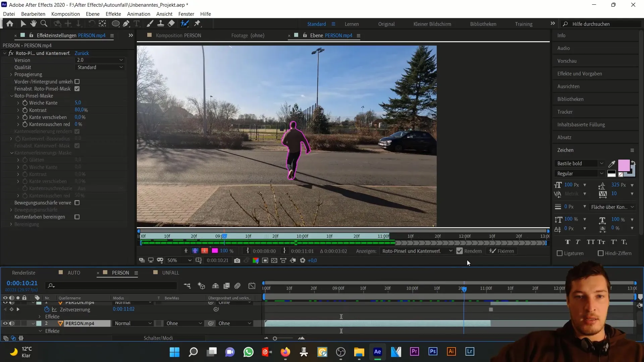The height and width of the screenshot is (362, 644).
Task: Uncheck Feinabst. Roto-Pinsel-Maske checkbox
Action: point(77,89)
